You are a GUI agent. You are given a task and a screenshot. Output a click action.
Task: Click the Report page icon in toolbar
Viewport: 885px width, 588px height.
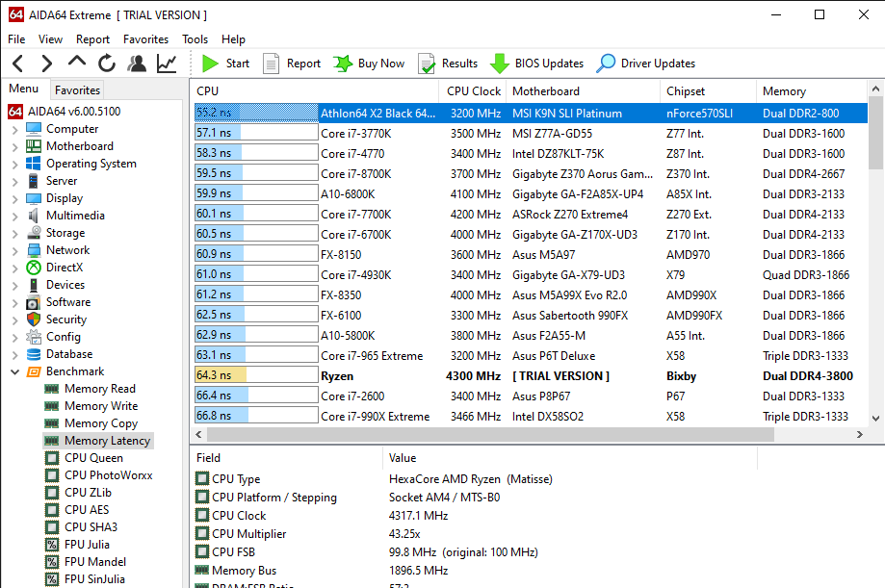[x=271, y=64]
